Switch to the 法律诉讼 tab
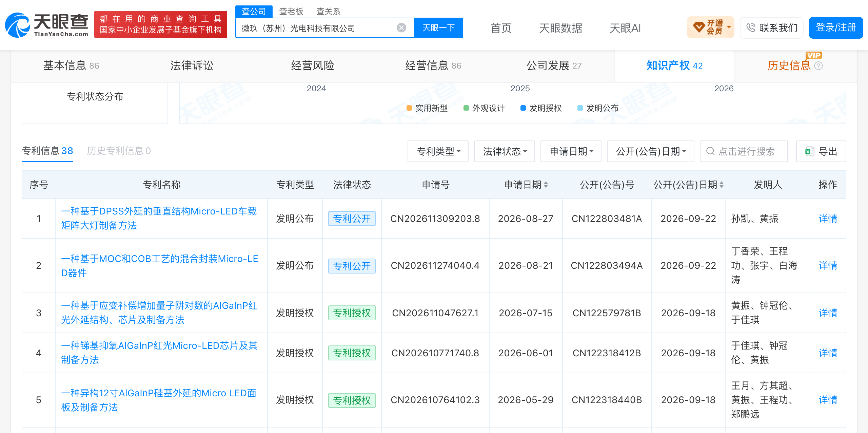This screenshot has width=868, height=433. (x=192, y=65)
